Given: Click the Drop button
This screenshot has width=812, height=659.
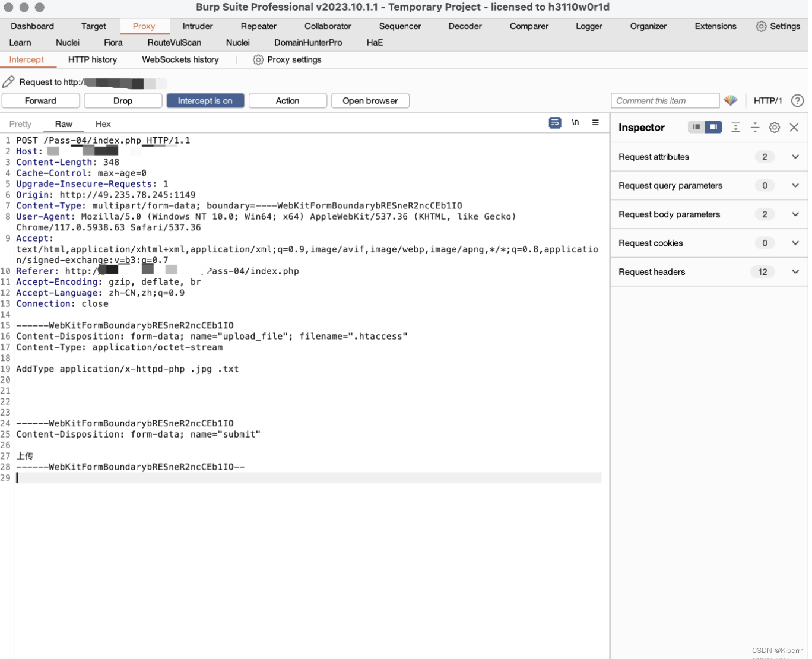Looking at the screenshot, I should (123, 101).
